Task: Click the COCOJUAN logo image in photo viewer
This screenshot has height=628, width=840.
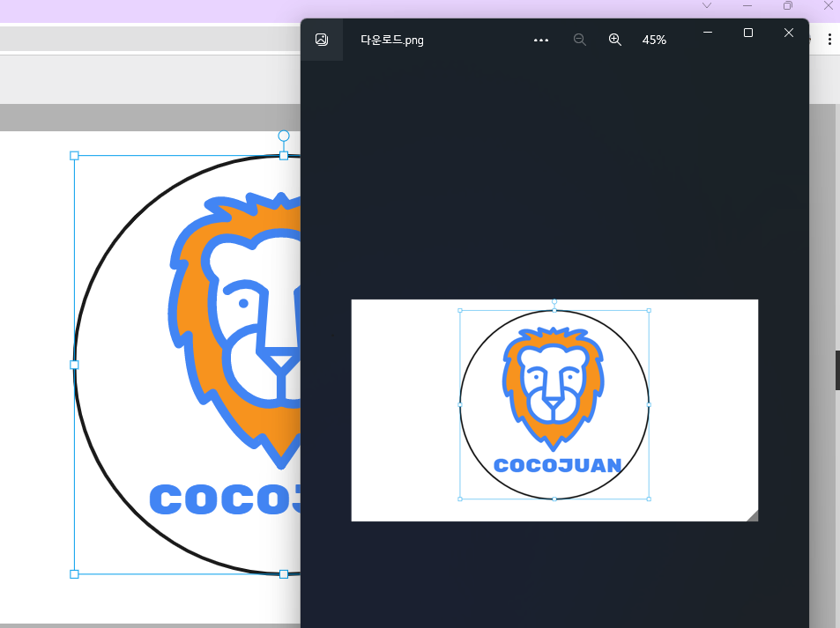Action: coord(554,410)
